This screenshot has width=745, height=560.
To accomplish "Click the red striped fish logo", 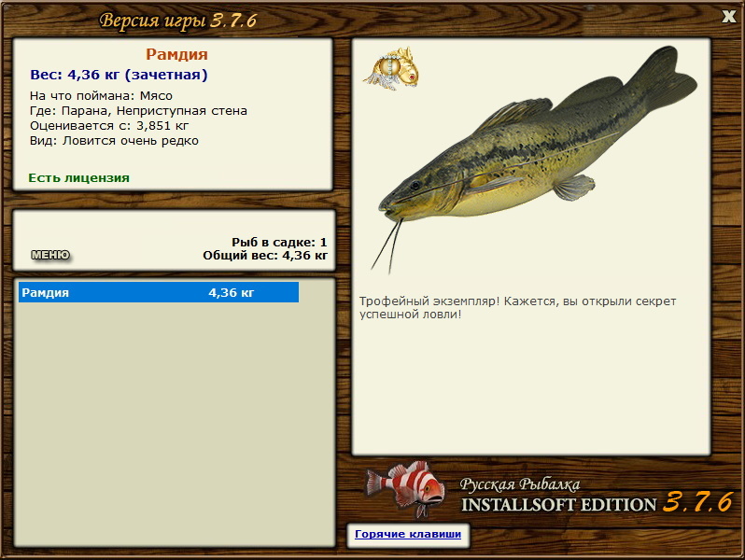I will pyautogui.click(x=405, y=489).
